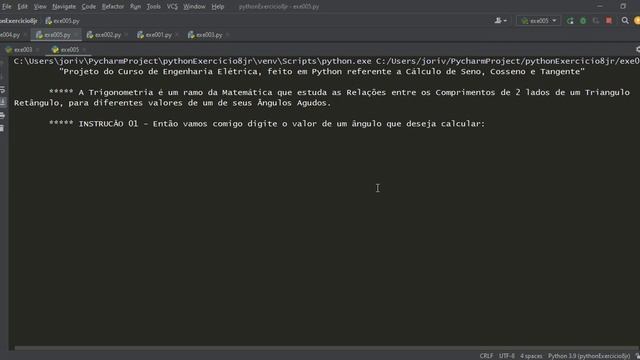
Task: Click the python.exe command path line
Action: tap(327, 61)
